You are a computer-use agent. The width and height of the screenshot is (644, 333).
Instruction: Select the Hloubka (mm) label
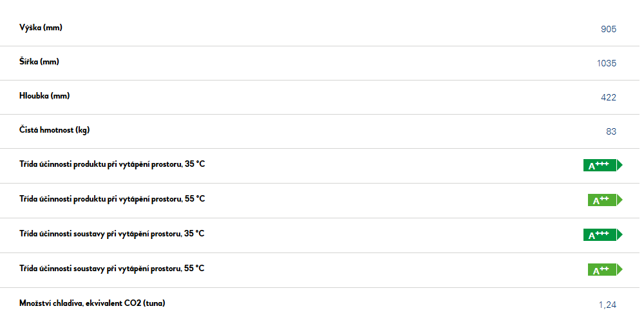[x=44, y=96]
